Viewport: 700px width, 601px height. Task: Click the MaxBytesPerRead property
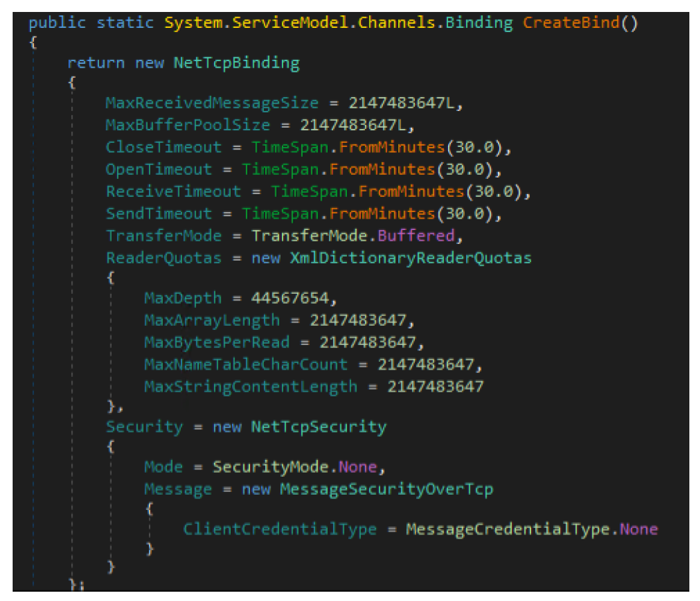217,342
